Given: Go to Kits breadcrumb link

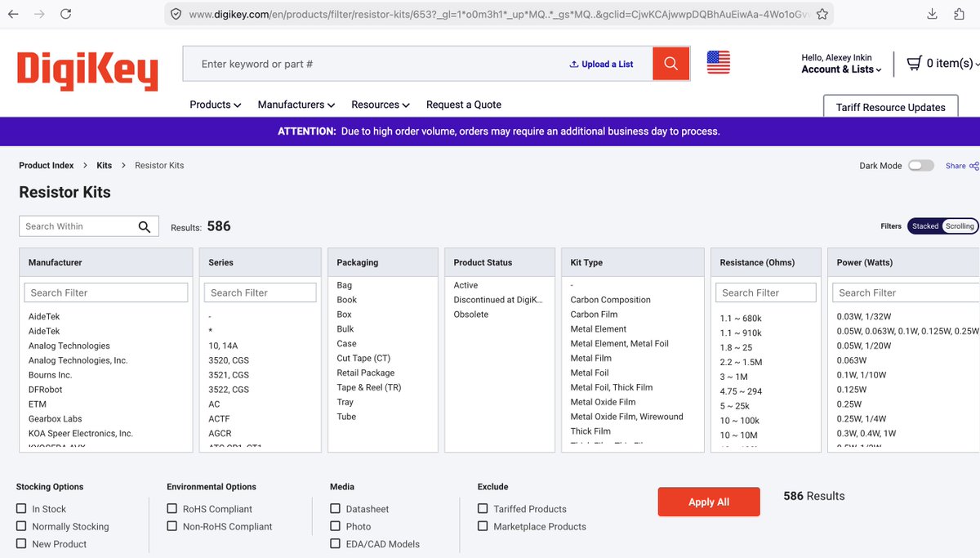Looking at the screenshot, I should point(105,165).
